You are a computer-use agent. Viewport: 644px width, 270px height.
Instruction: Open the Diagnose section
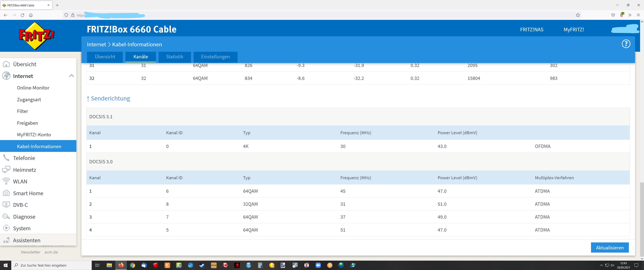[24, 217]
